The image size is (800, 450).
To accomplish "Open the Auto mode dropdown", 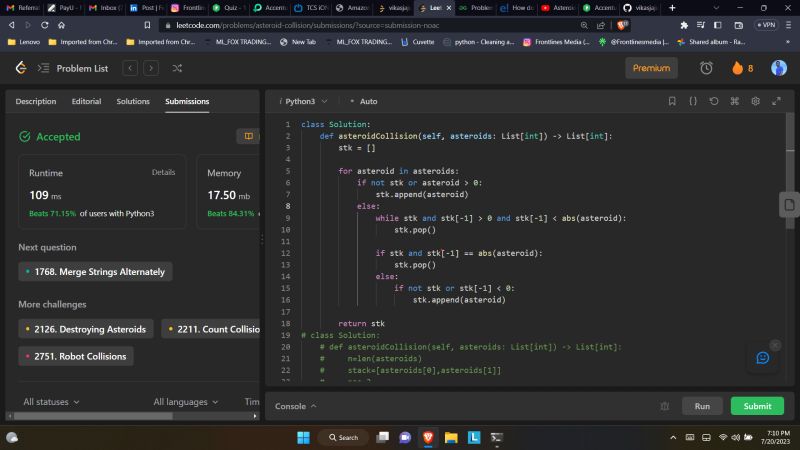I will (x=364, y=101).
